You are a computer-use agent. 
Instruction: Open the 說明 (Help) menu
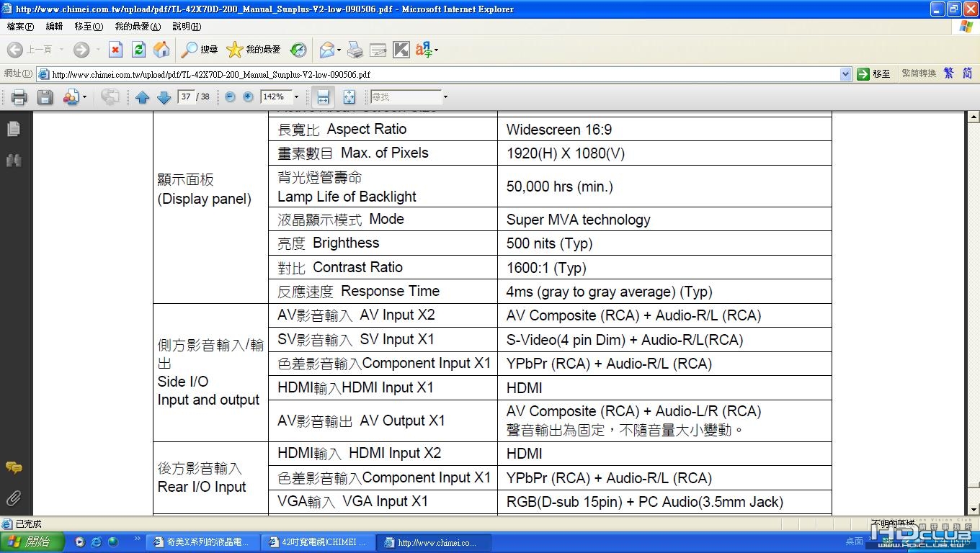click(187, 27)
